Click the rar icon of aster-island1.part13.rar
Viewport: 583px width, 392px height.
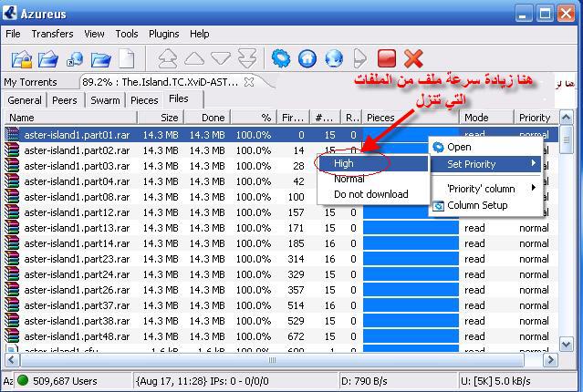[12, 228]
